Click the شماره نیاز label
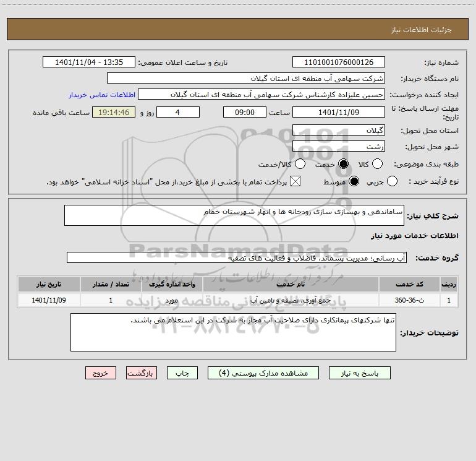476x461 pixels. tap(441, 62)
